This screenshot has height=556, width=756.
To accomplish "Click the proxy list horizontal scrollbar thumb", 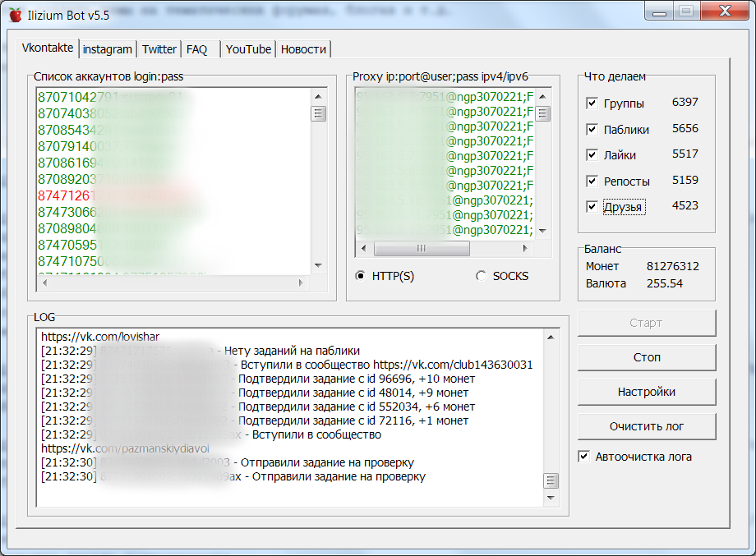I will coord(422,249).
